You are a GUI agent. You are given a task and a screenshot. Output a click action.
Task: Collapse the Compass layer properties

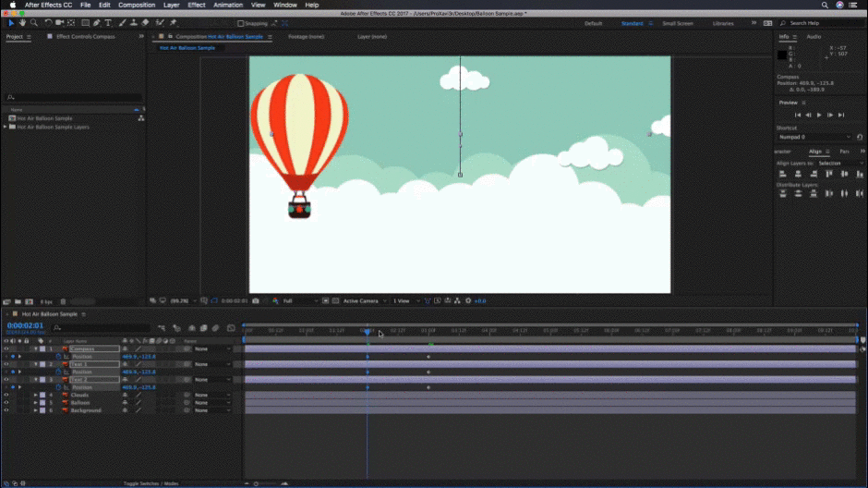(x=35, y=349)
